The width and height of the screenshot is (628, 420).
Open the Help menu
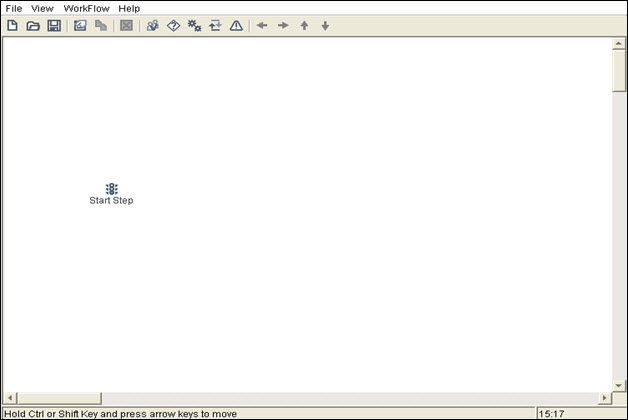click(x=129, y=8)
